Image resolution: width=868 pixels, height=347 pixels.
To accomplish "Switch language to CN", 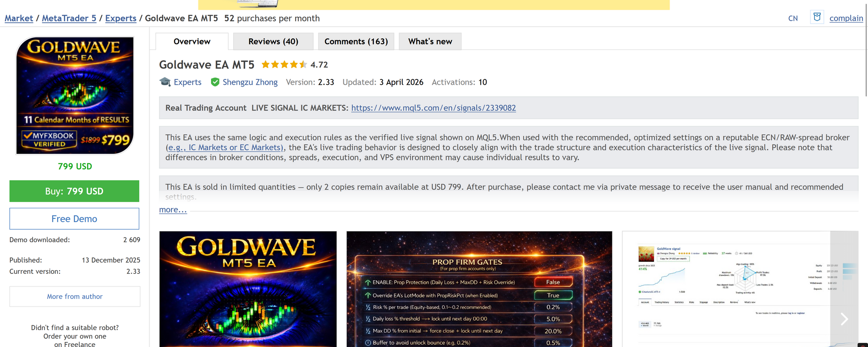I will (x=793, y=18).
